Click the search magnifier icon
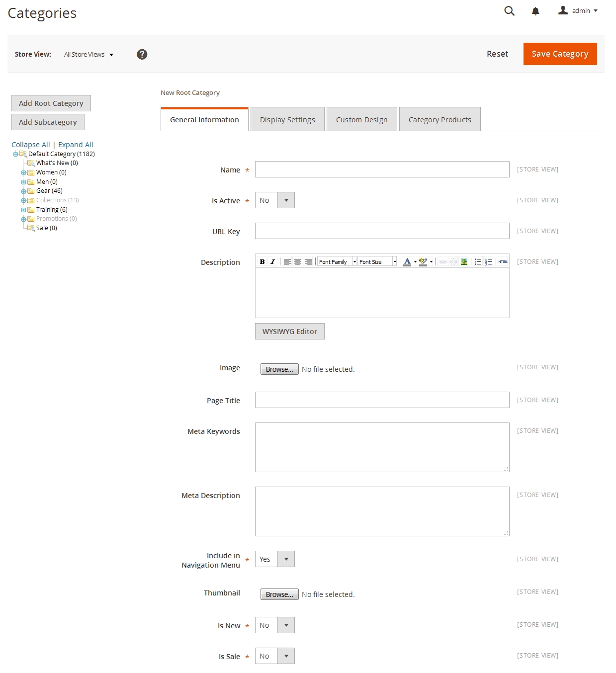The image size is (616, 673). coord(509,11)
